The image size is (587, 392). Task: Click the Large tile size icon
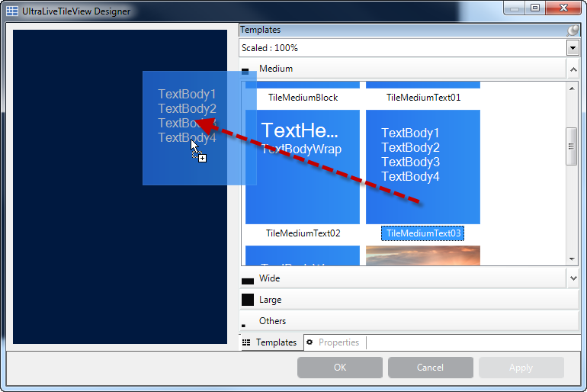pyautogui.click(x=247, y=300)
